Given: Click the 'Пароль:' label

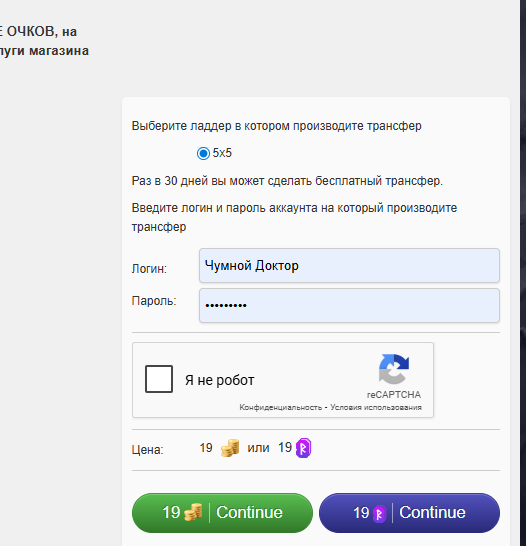Looking at the screenshot, I should (x=154, y=301).
